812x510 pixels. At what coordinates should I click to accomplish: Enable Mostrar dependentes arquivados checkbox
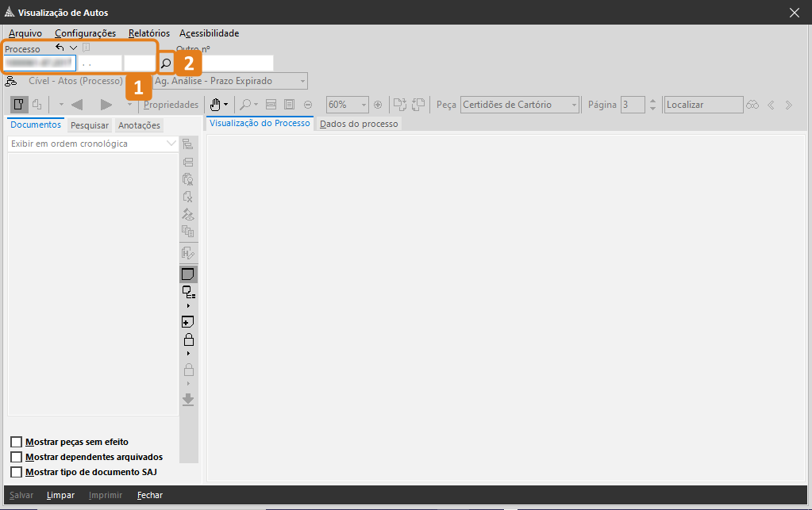17,457
